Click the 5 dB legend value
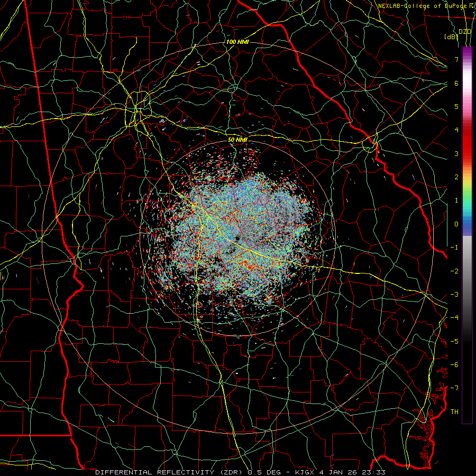Screen dimensions: 476x476 point(456,106)
